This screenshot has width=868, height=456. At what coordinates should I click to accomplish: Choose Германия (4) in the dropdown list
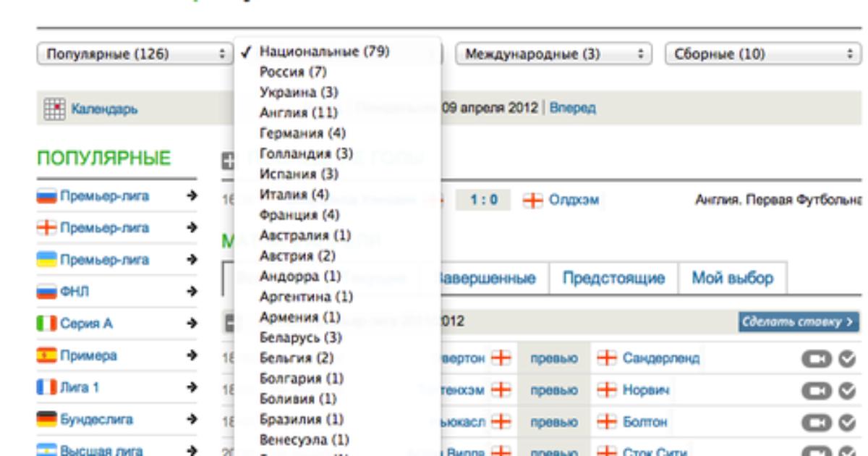pos(302,133)
